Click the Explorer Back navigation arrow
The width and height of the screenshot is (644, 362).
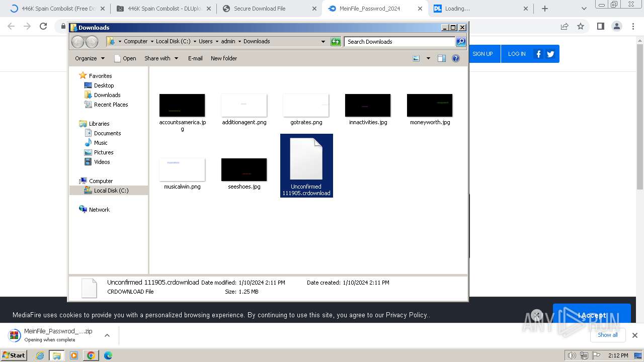(x=77, y=42)
